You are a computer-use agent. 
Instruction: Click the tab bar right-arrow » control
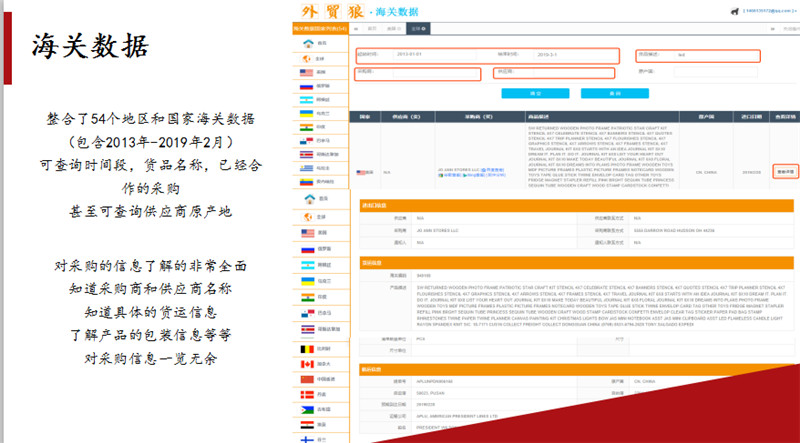773,29
